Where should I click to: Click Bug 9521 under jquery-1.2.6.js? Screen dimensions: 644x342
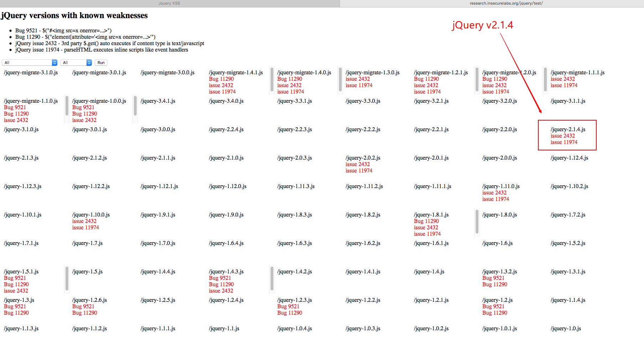pos(83,306)
